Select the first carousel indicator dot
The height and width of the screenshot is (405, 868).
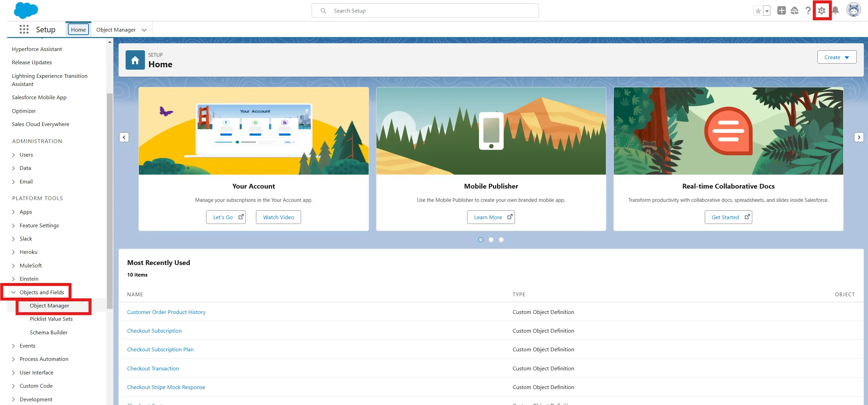[x=481, y=240]
